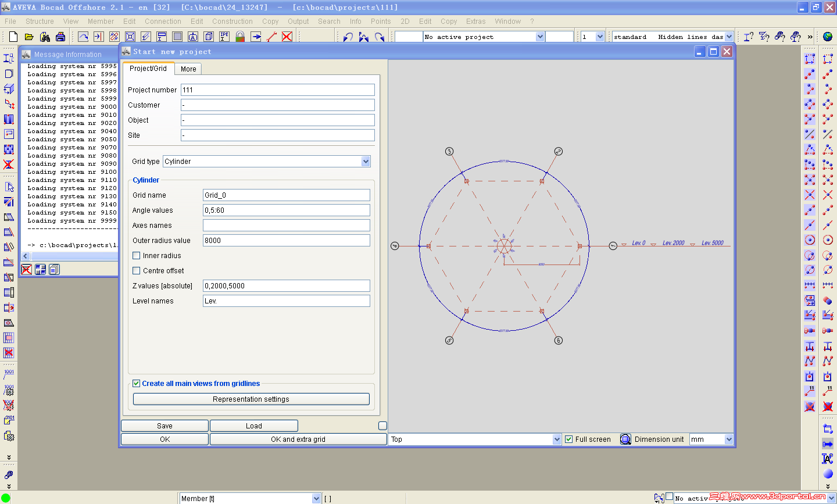Open the standard Hidden lines dropdown
This screenshot has width=837, height=504.
tap(729, 37)
